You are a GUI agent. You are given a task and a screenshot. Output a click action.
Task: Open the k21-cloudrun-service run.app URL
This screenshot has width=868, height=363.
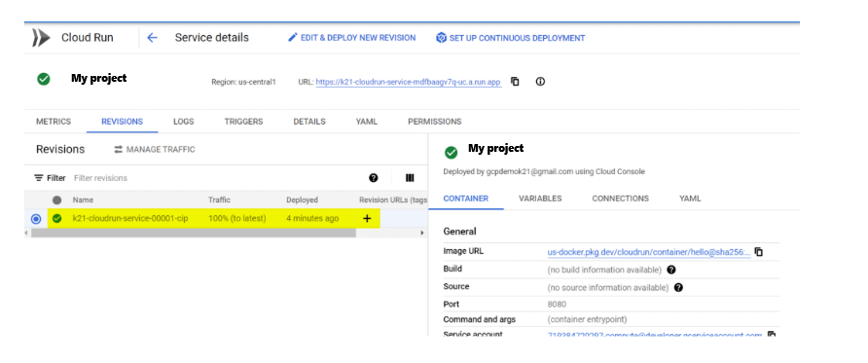pyautogui.click(x=409, y=82)
